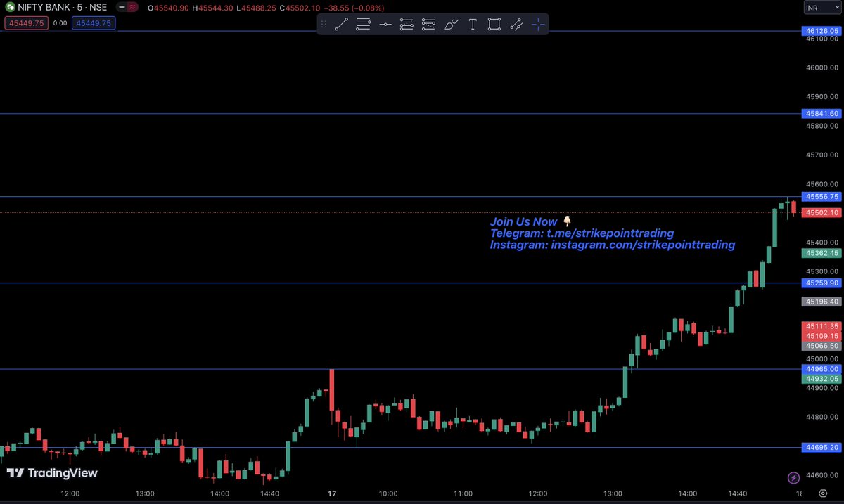Click the lightning bolt icon at bottom right
844x504 pixels.
tap(793, 478)
